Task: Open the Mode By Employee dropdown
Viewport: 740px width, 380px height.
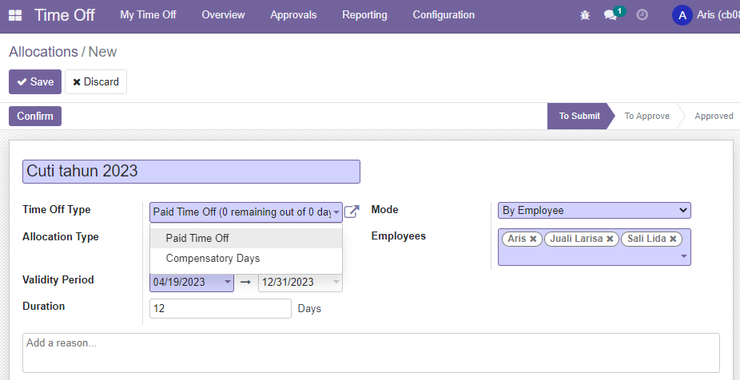Action: point(594,211)
